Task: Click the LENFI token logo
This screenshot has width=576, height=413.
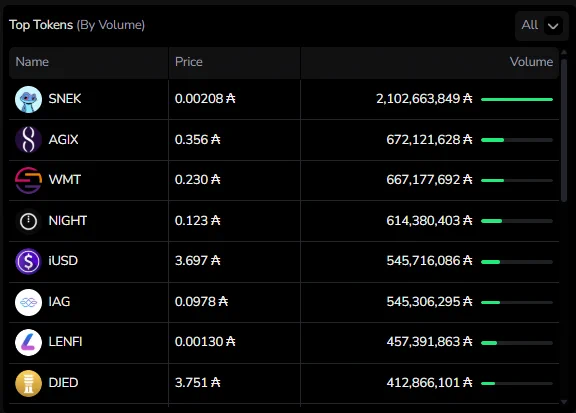Action: [28, 342]
